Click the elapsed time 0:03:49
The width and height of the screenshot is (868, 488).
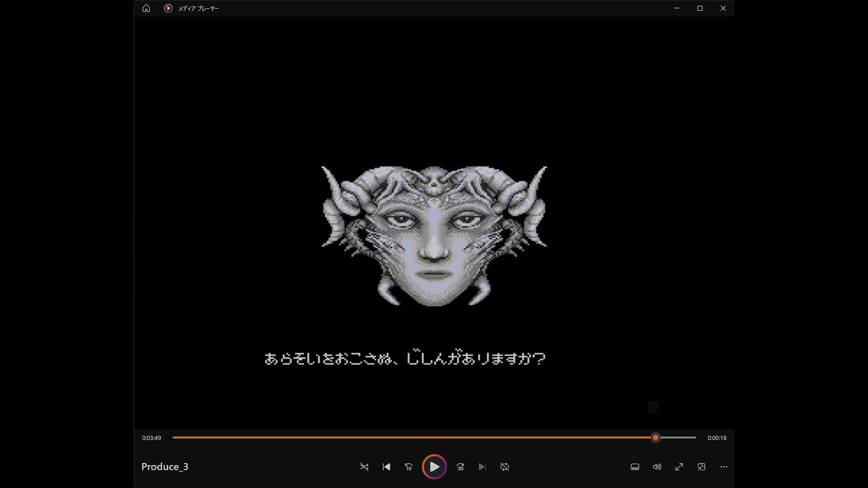tap(151, 438)
